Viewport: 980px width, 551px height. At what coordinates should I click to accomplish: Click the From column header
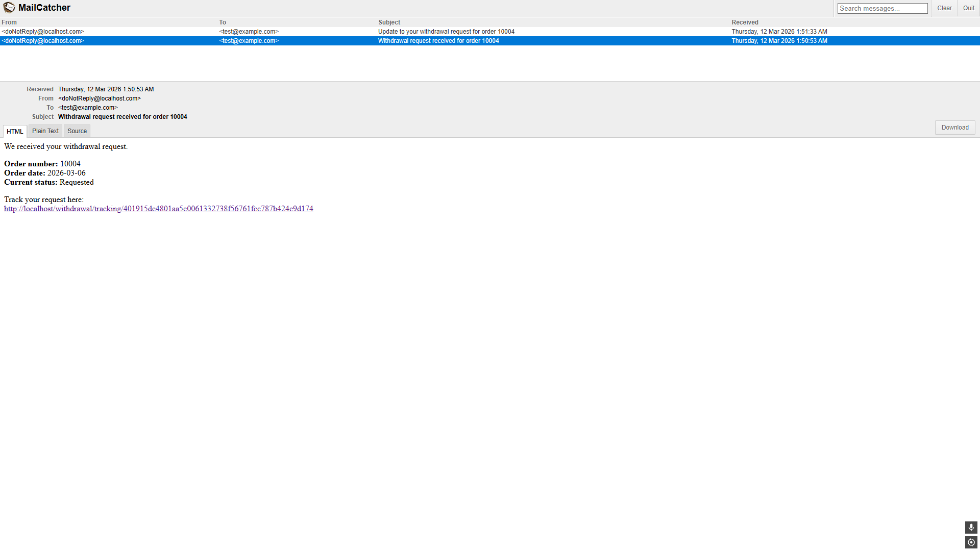(x=9, y=22)
